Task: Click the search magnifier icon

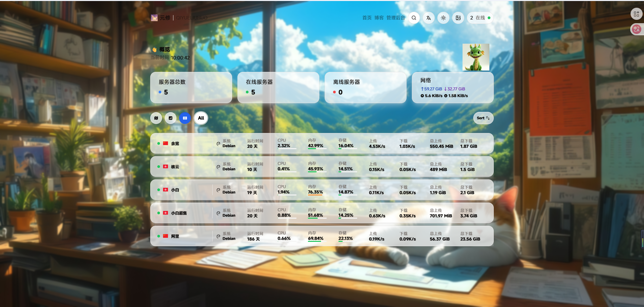Action: tap(414, 18)
